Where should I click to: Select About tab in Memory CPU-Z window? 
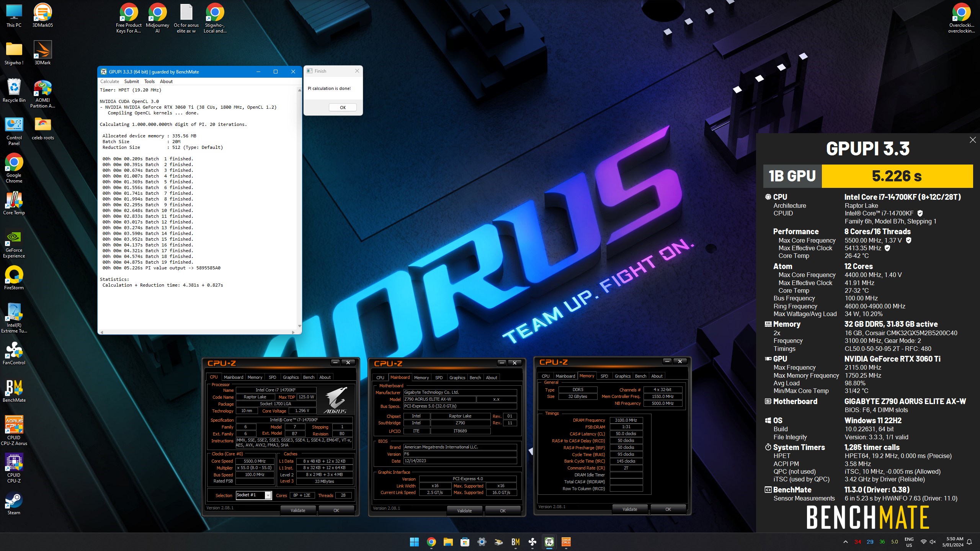tap(657, 376)
